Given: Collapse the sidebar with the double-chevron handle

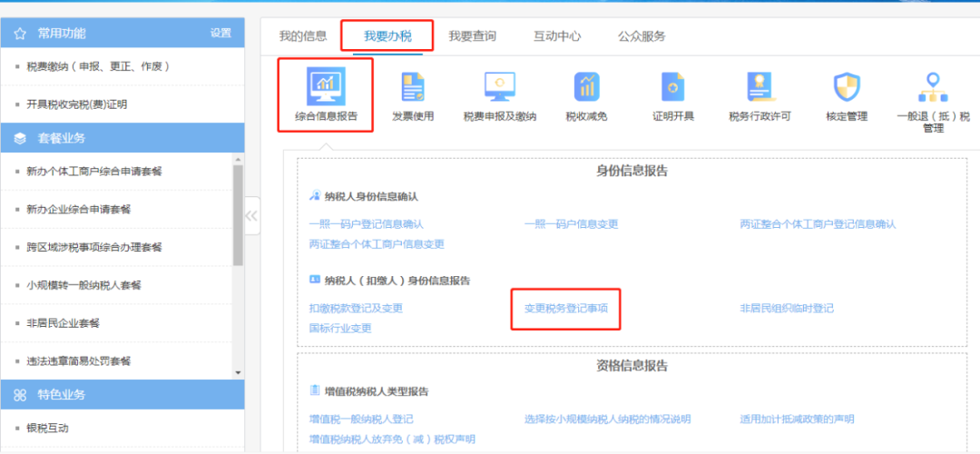Looking at the screenshot, I should (x=251, y=216).
